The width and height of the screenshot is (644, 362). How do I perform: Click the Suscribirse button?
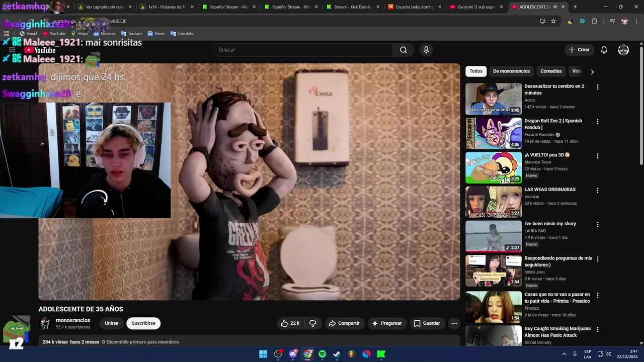click(x=143, y=323)
